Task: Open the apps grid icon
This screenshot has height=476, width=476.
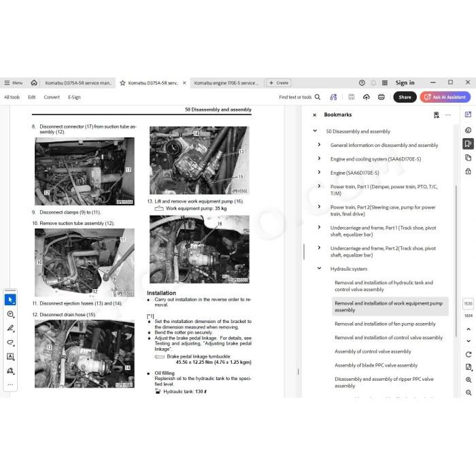Action: 385,82
